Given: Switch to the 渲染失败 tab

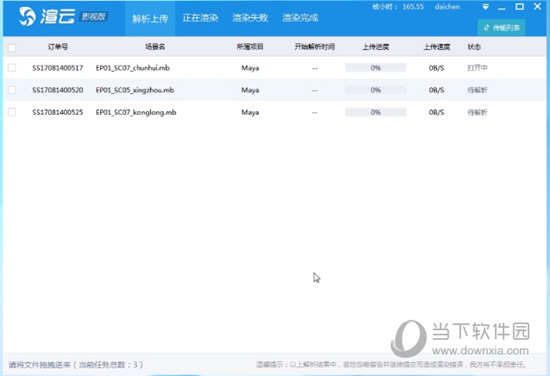Looking at the screenshot, I should (250, 18).
